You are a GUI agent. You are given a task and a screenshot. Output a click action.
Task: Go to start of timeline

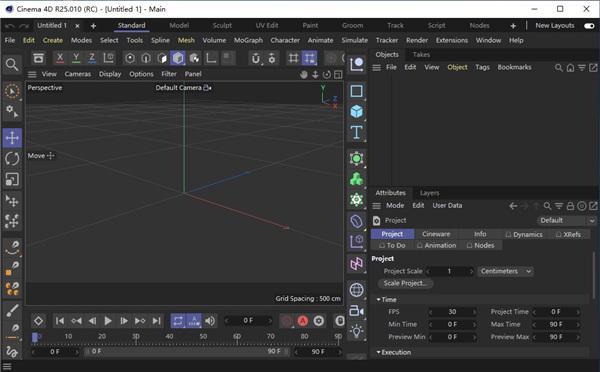click(60, 321)
